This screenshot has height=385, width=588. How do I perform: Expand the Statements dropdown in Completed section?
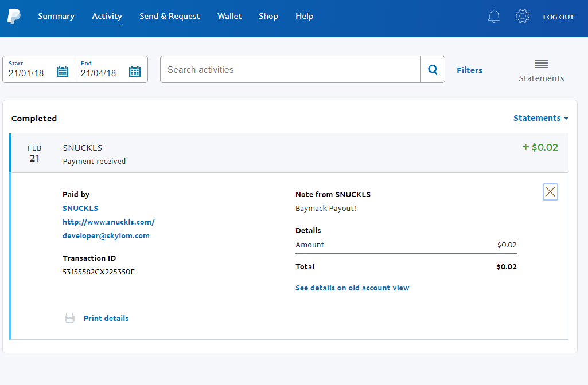(x=541, y=118)
